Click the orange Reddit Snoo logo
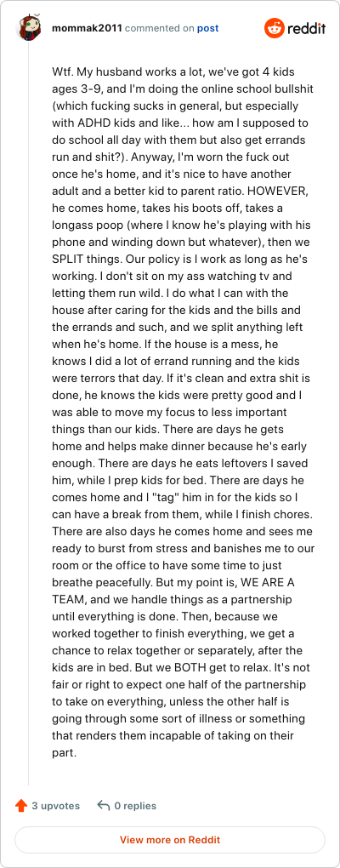This screenshot has height=868, width=340. pyautogui.click(x=274, y=28)
